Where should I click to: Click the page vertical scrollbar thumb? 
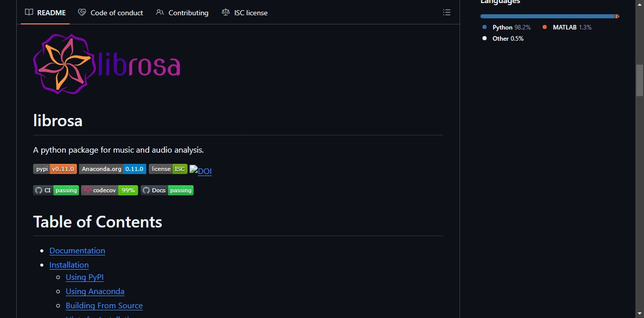click(639, 80)
